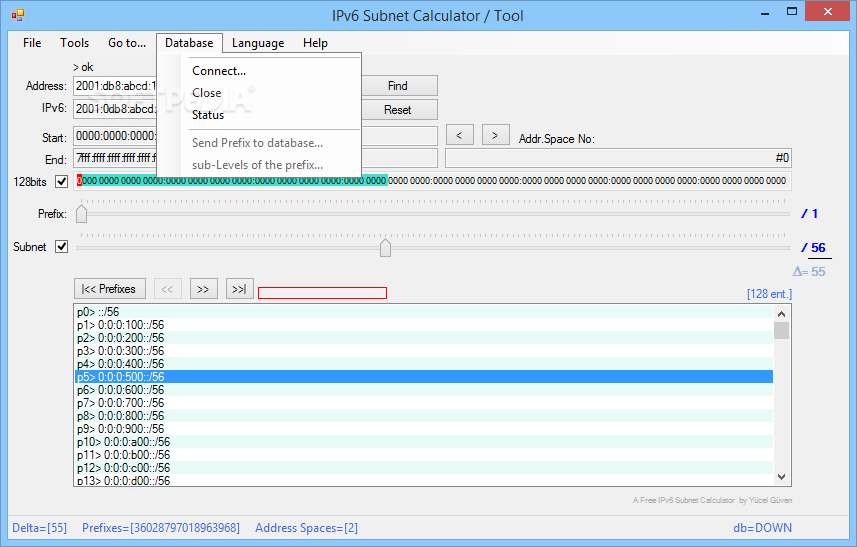This screenshot has width=857, height=547.
Task: Click the IPv6 input field
Action: [115, 109]
